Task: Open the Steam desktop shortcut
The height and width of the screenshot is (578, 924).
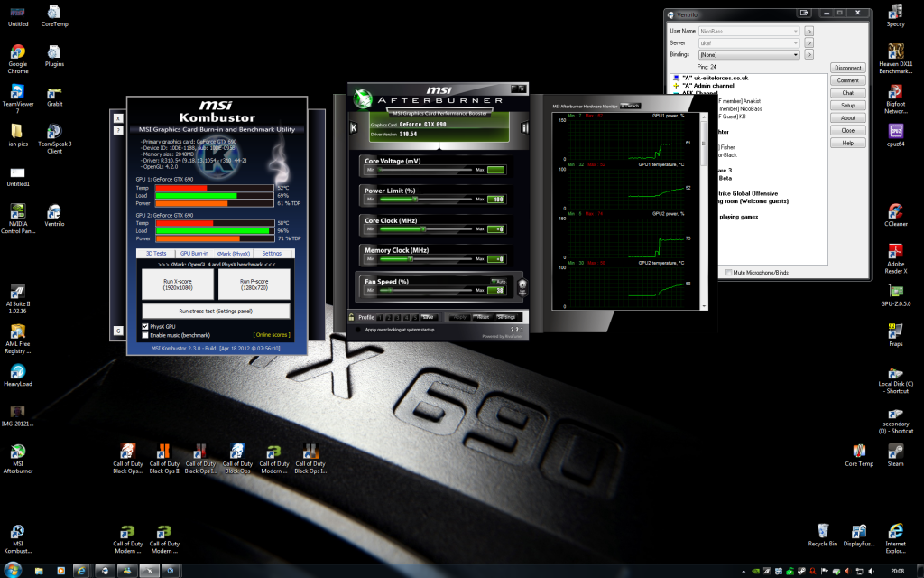Action: pos(895,452)
